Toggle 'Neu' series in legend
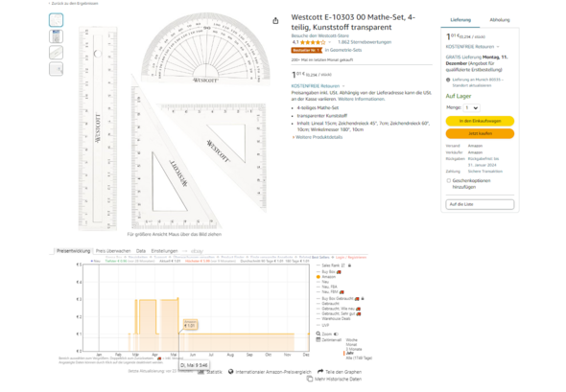This screenshot has height=392, width=566. (322, 282)
